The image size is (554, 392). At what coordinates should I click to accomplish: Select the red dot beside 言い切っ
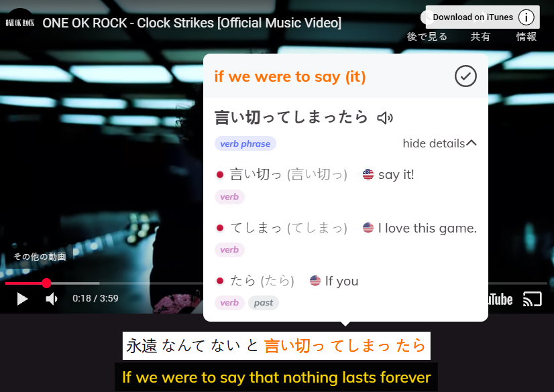[220, 175]
